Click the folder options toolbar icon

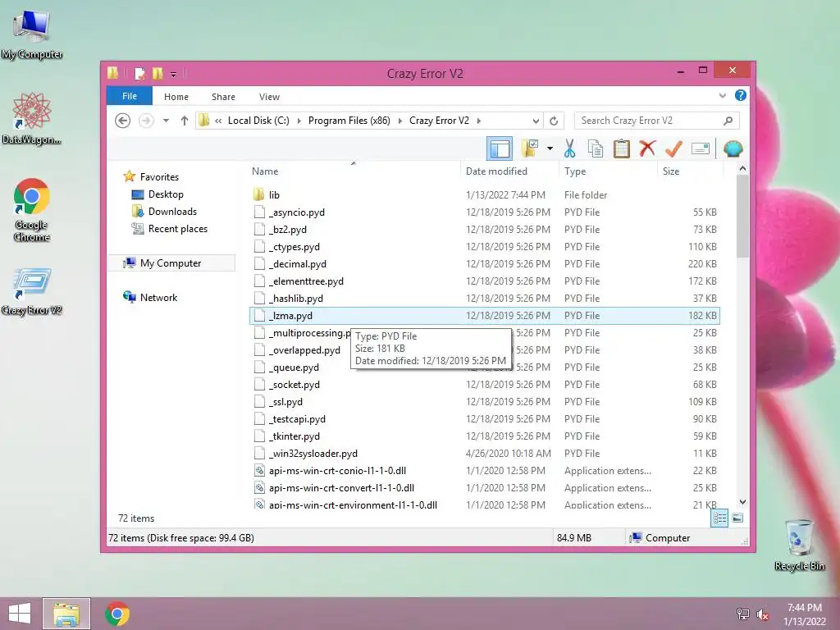530,148
